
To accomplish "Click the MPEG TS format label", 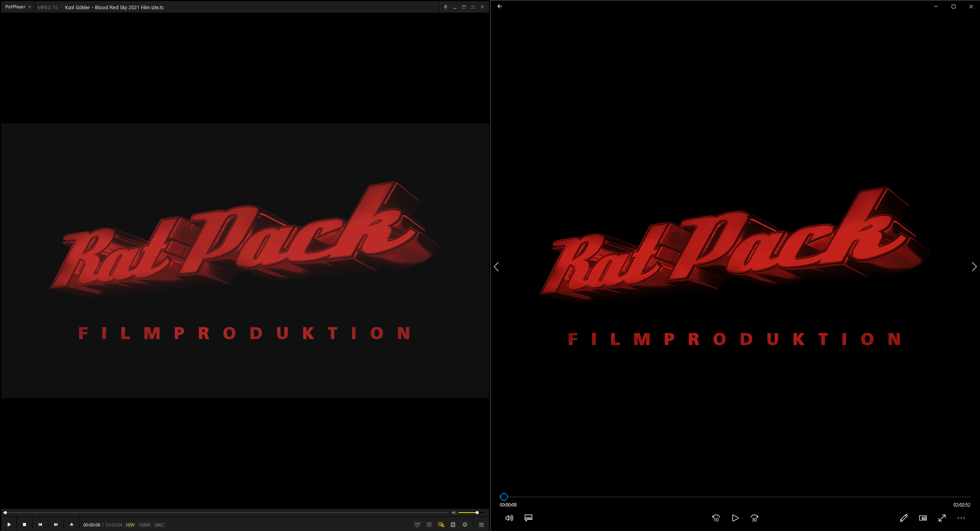I will (x=47, y=7).
